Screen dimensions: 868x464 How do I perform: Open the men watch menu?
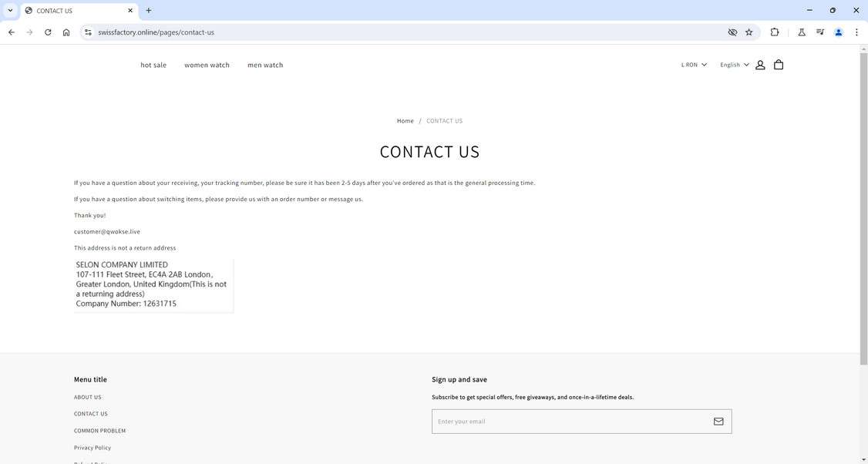tap(265, 66)
